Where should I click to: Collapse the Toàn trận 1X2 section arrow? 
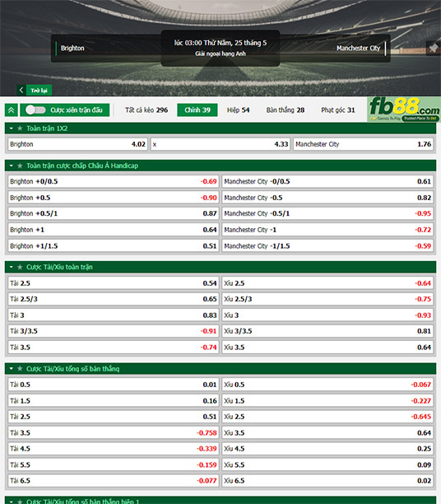coord(12,128)
